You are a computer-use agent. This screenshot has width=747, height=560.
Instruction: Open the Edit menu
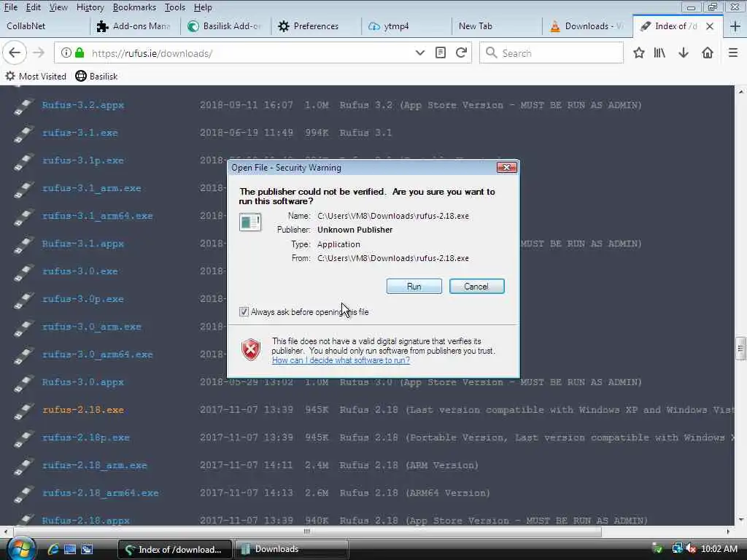(x=33, y=7)
